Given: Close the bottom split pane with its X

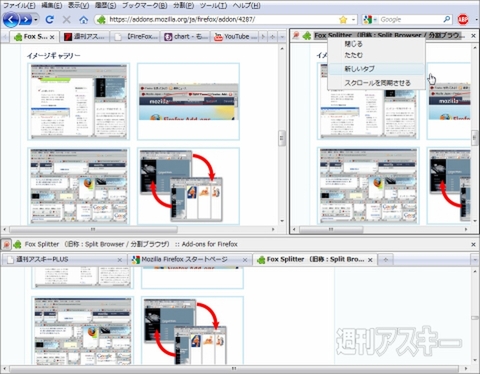Looking at the screenshot, I should tap(473, 244).
